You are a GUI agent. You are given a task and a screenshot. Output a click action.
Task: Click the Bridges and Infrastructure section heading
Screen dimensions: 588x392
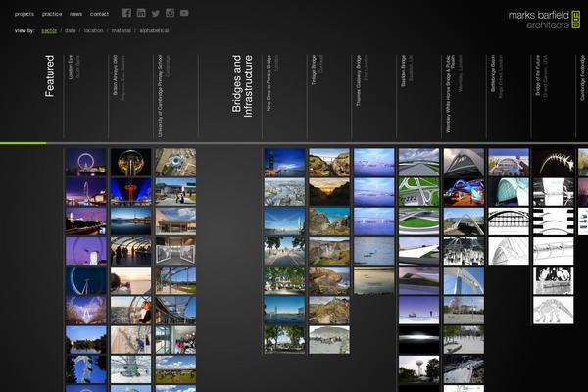click(242, 86)
